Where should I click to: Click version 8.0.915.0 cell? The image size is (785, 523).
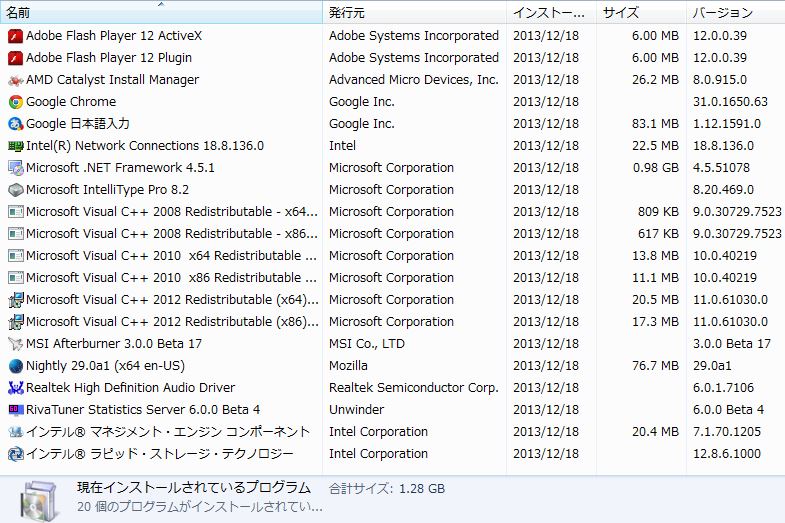(x=720, y=80)
